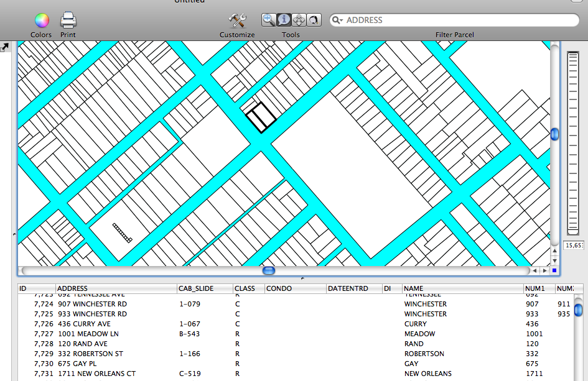Click the highlighted parcel on map
This screenshot has width=588, height=381.
(261, 117)
